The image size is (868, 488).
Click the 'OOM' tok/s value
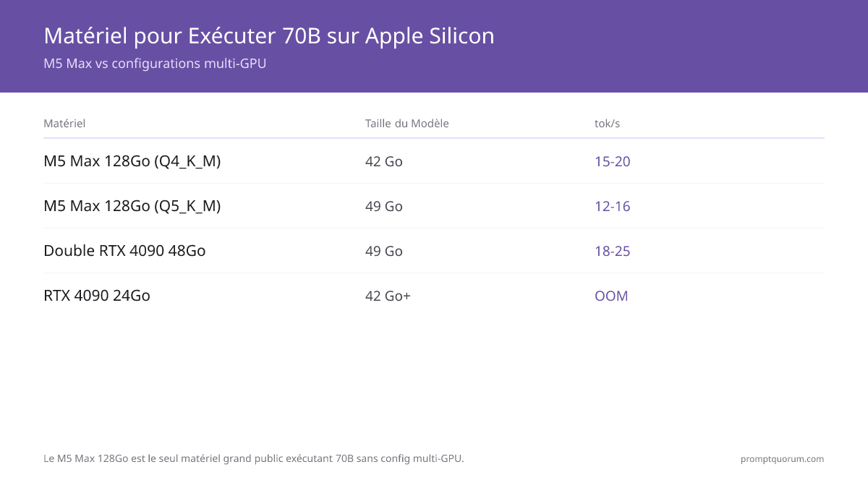[x=611, y=296]
